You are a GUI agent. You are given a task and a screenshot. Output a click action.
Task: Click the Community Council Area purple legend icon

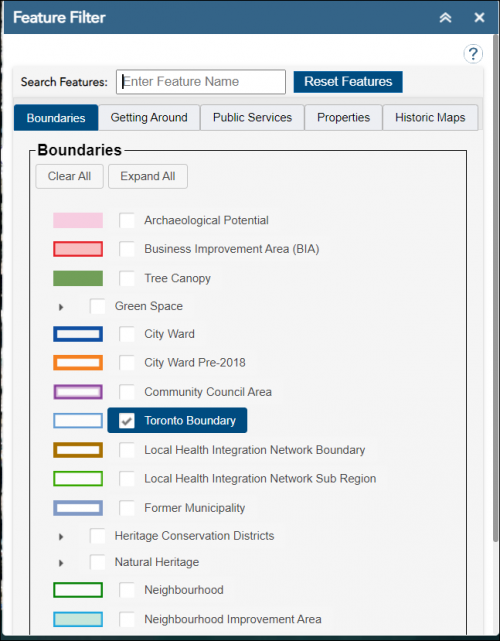[78, 392]
